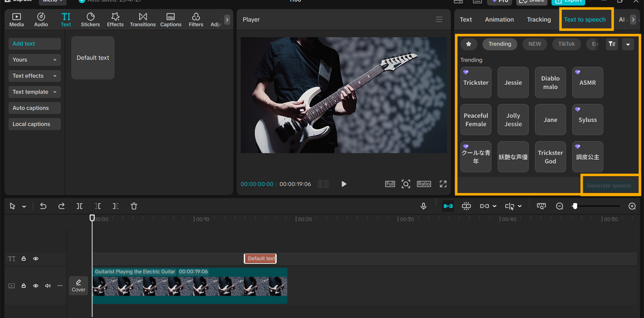Switch to the Animation tab
The width and height of the screenshot is (644, 318).
[499, 20]
